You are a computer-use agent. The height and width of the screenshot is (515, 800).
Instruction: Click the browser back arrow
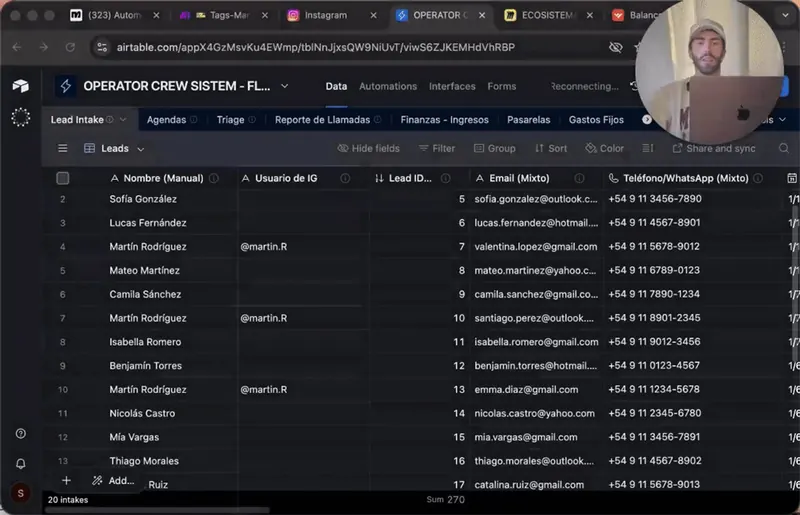(17, 47)
